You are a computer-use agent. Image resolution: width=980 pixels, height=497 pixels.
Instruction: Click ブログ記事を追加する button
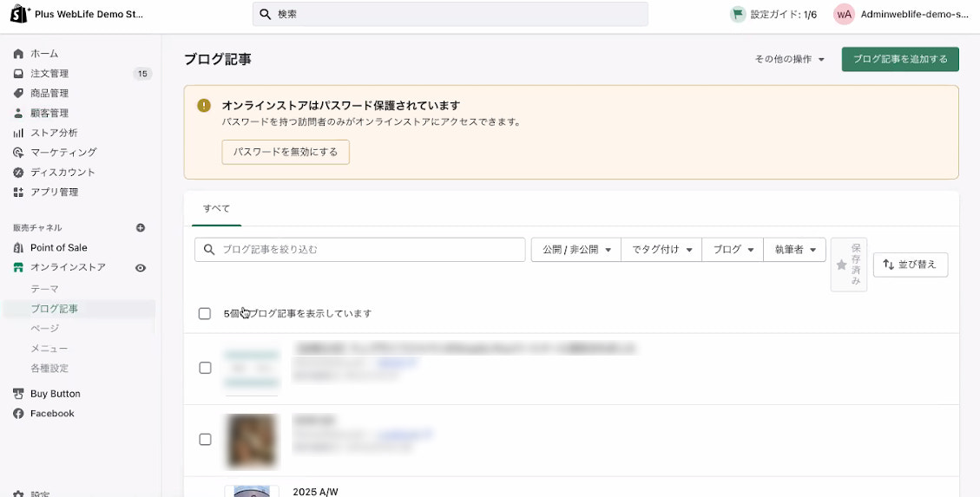[x=900, y=59]
